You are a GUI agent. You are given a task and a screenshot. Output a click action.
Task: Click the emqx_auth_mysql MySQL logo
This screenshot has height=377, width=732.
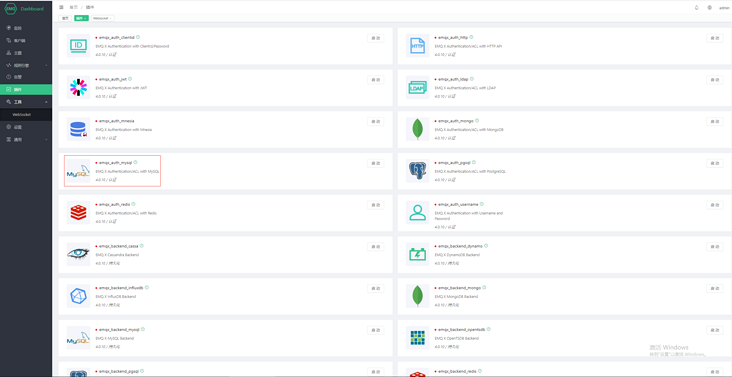(x=78, y=171)
